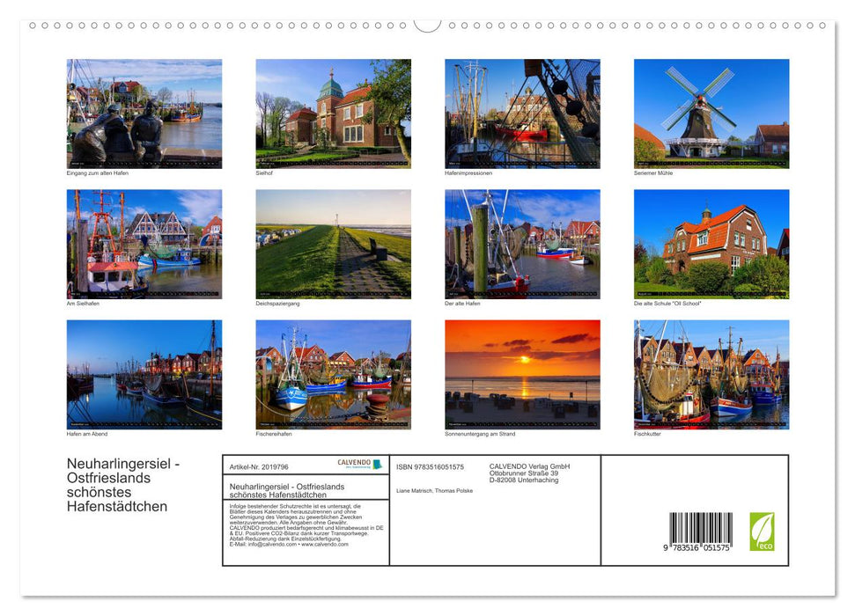View the "Sonnenuntergang am Strand" sunset thumbnail
Screen dimensions: 855x616
click(x=521, y=374)
